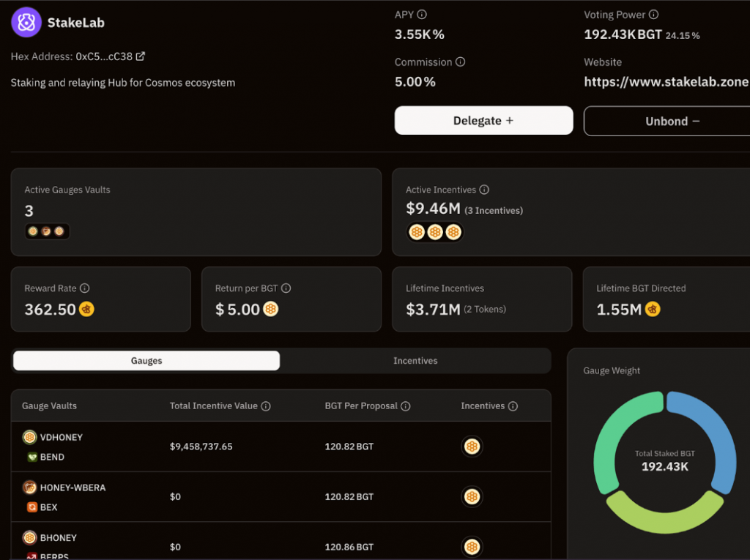Click the StakeLab validator logo
Image resolution: width=750 pixels, height=560 pixels.
[26, 22]
